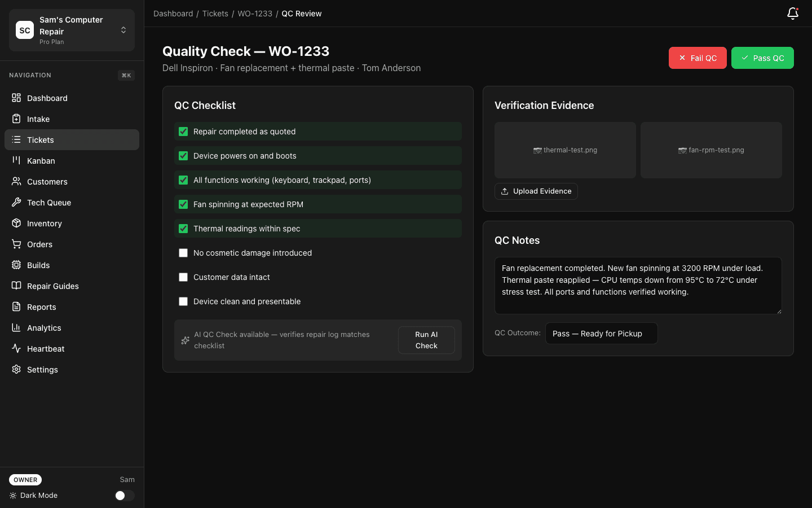The height and width of the screenshot is (508, 812).
Task: Navigate to WO-1233 breadcrumb link
Action: point(255,13)
